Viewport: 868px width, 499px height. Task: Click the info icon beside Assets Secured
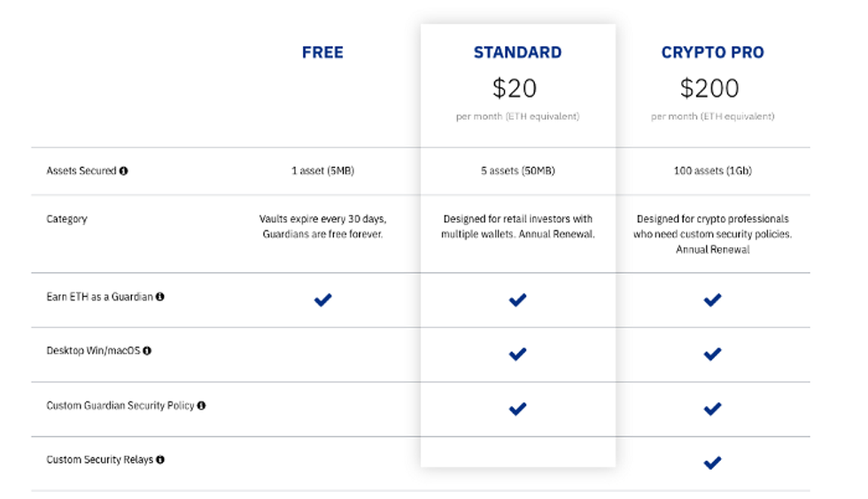(124, 171)
